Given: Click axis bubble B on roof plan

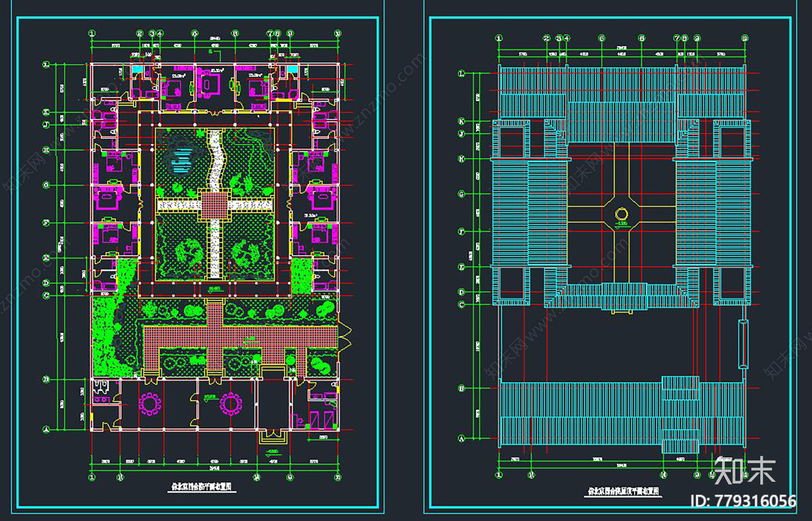Looking at the screenshot, I should 461,388.
